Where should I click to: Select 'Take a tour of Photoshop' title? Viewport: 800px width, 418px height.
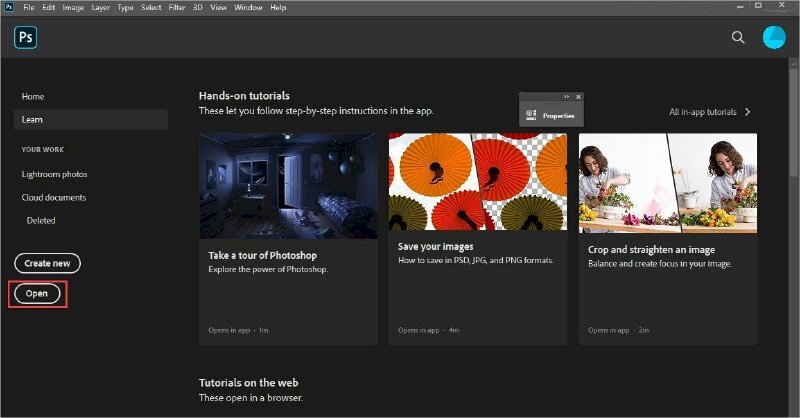coord(262,255)
